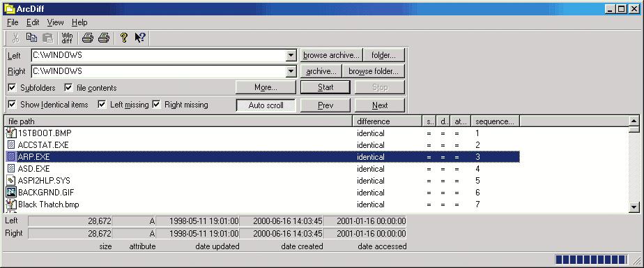Image resolution: width=644 pixels, height=268 pixels.
Task: Disable Show Identical items checkbox
Action: pyautogui.click(x=12, y=105)
